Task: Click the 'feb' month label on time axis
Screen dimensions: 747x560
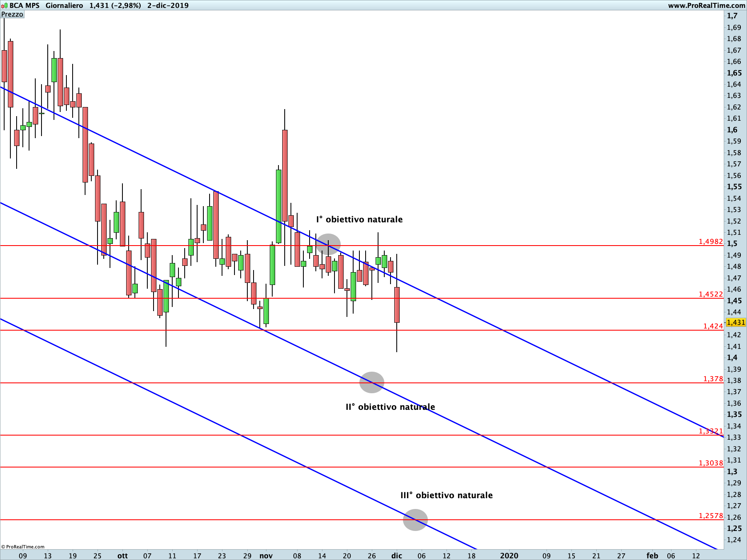Action: coord(652,556)
